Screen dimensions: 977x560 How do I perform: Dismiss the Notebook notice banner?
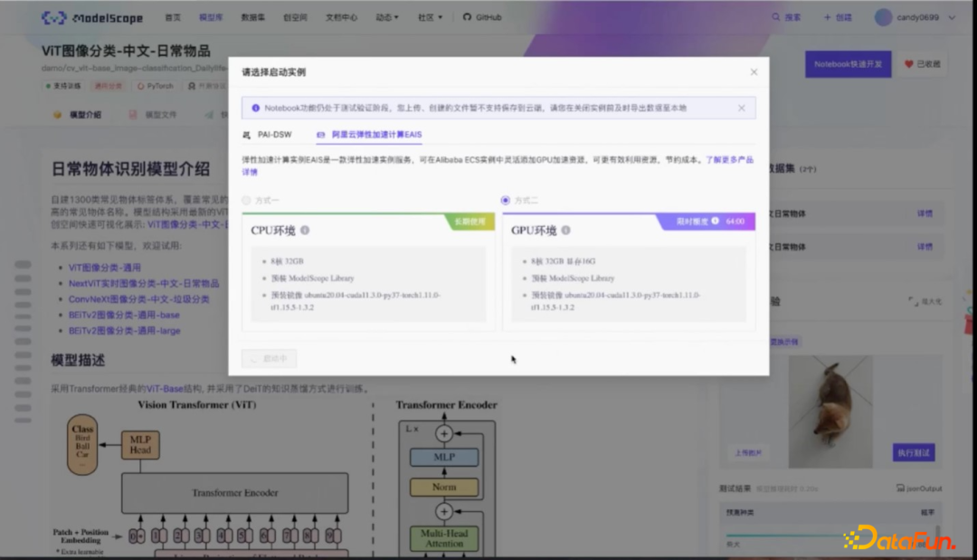coord(742,109)
